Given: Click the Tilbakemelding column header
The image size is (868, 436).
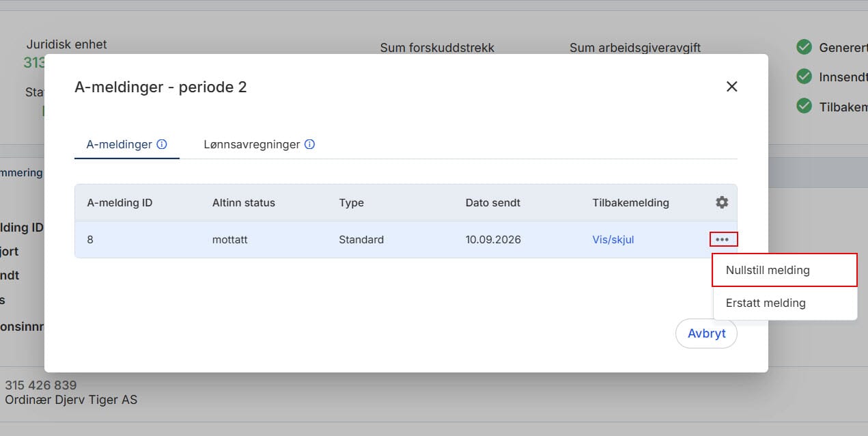Looking at the screenshot, I should click(x=630, y=203).
